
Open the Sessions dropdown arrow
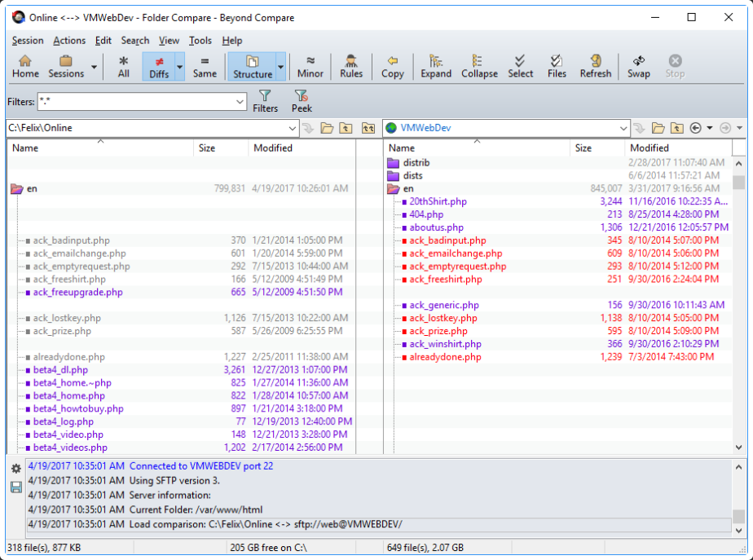pos(95,67)
